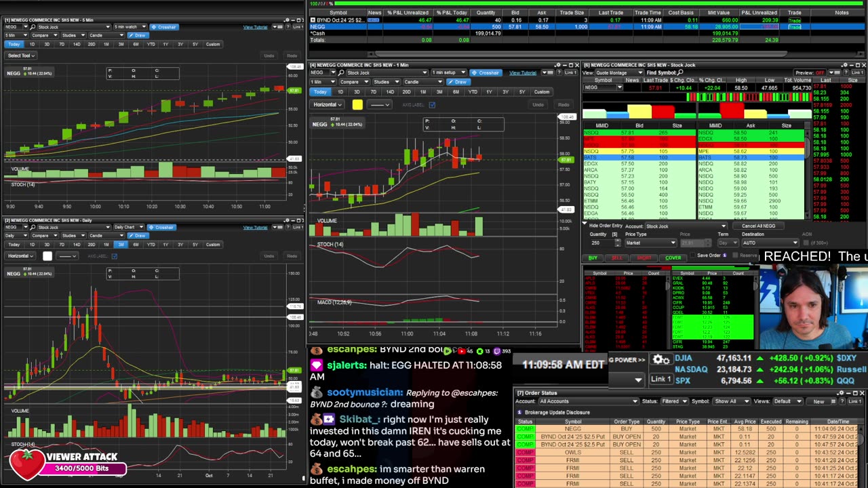Open the Destination AUTO dropdown
Screen dimensions: 868x488
770,243
